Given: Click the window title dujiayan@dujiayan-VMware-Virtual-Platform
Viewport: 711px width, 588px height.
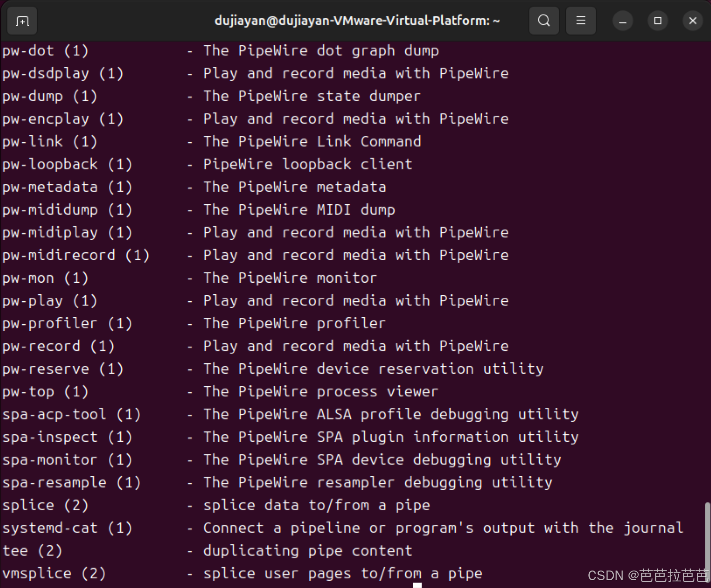Looking at the screenshot, I should click(357, 21).
